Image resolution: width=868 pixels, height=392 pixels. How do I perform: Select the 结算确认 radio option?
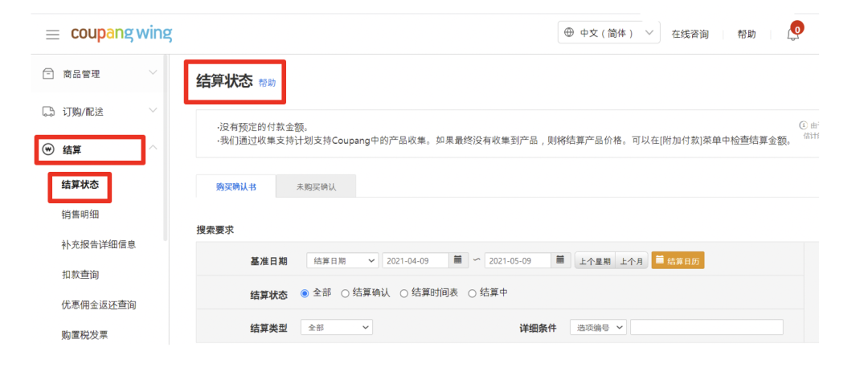pos(345,293)
